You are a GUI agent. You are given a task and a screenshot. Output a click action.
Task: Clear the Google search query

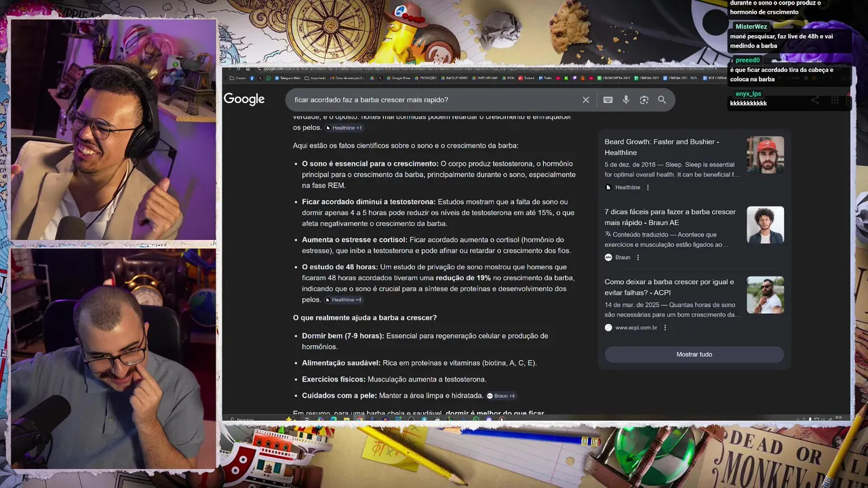(x=586, y=100)
